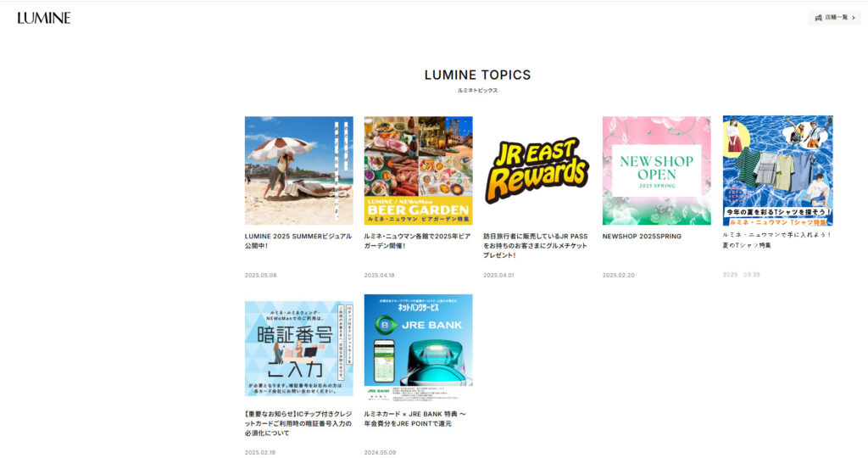Click the 2025.05.08 date under summer visual
The image size is (868, 458).
(x=261, y=276)
